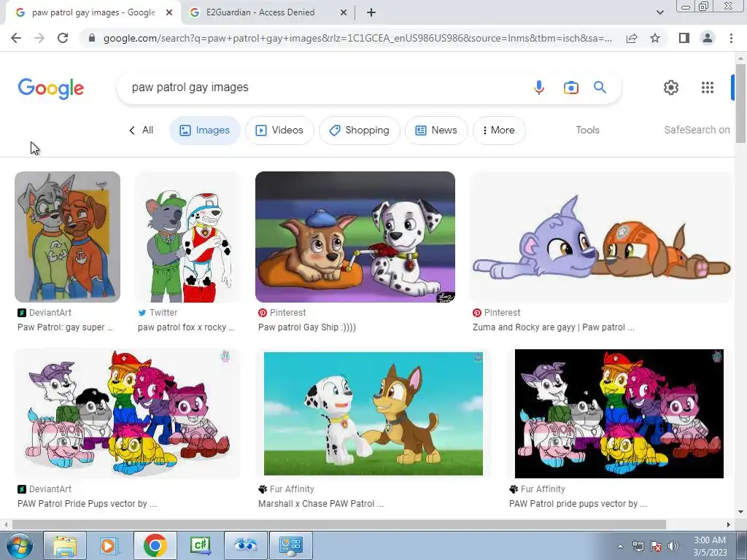Click 'Zuma and Rocky are gayy' caption

(x=553, y=327)
